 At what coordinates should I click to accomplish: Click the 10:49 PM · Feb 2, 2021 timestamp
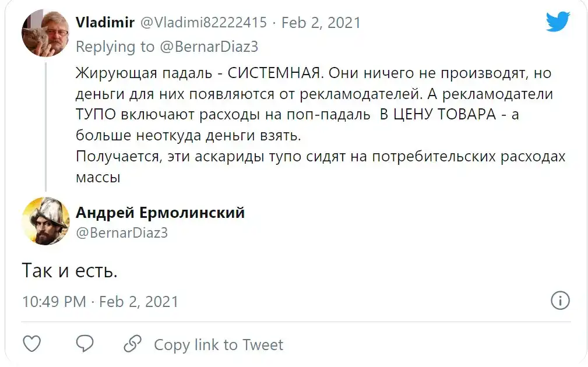(100, 302)
